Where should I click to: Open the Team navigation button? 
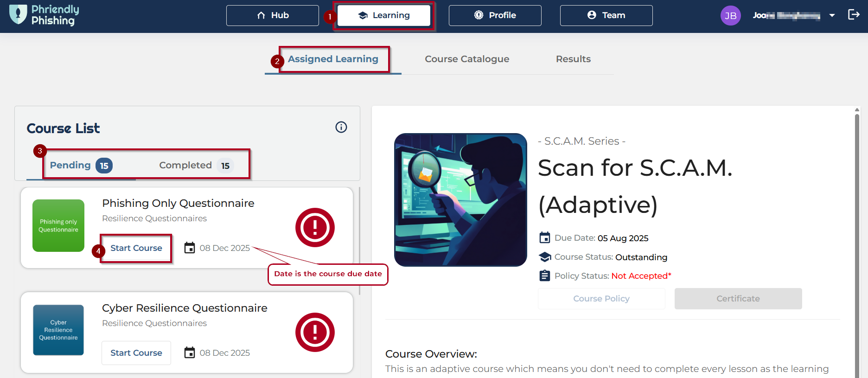[x=606, y=15]
